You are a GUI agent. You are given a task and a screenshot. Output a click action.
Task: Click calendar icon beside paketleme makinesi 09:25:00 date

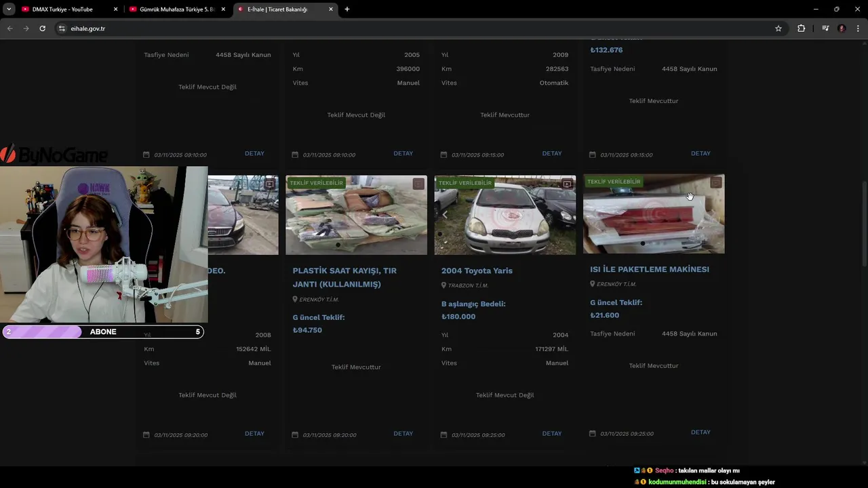(592, 433)
